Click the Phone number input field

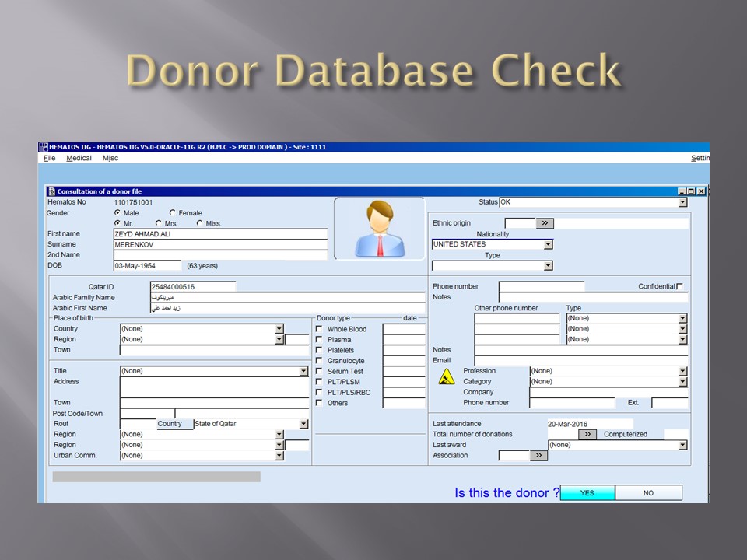pyautogui.click(x=541, y=286)
